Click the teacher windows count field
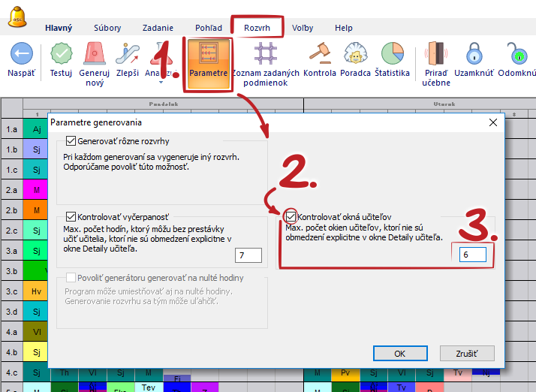536x392 pixels. (x=473, y=255)
